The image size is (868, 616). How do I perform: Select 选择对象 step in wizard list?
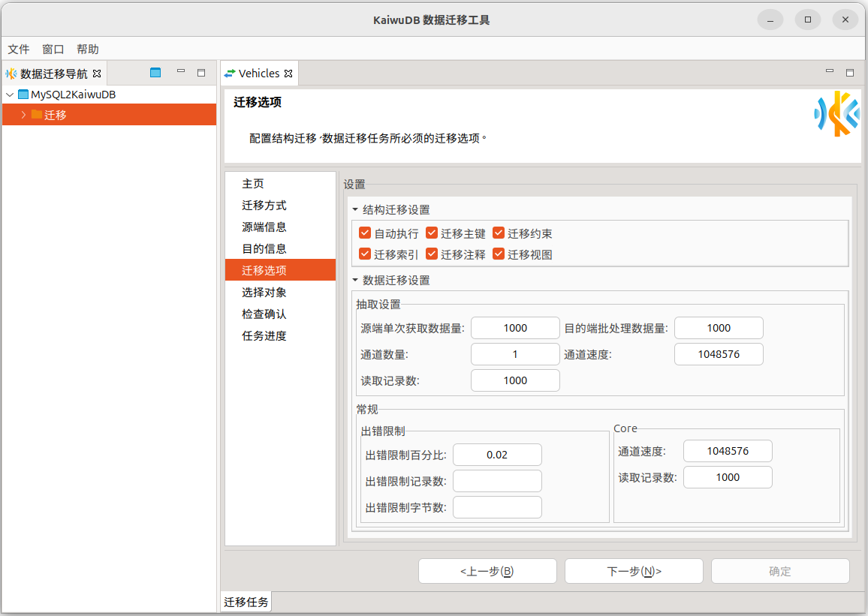264,292
